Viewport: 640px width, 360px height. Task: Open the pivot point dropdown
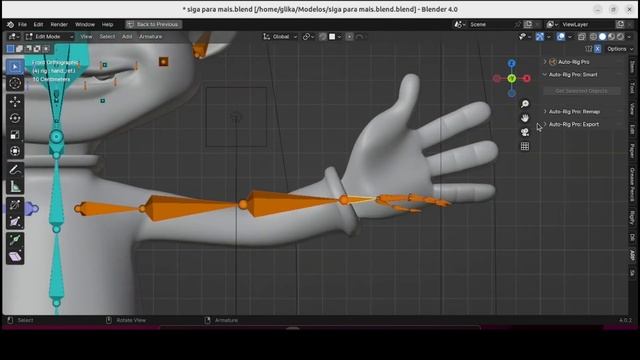point(308,37)
